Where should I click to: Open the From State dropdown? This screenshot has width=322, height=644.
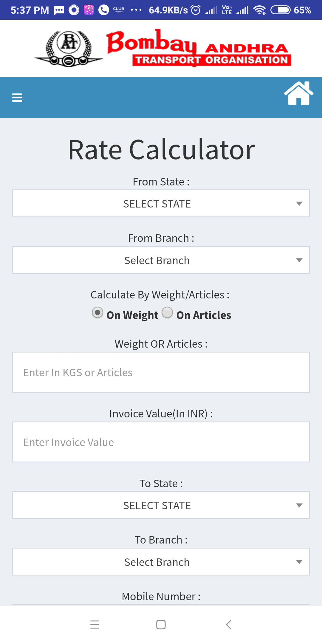coord(161,204)
